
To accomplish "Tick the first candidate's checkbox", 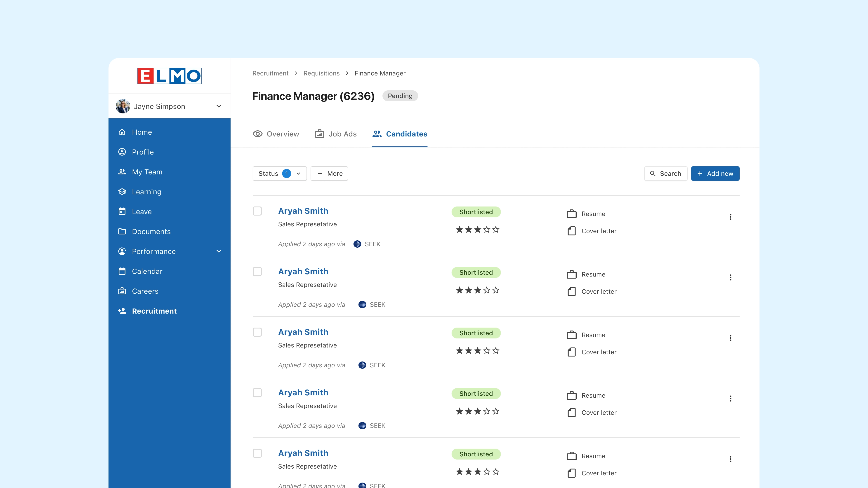I will [x=257, y=211].
